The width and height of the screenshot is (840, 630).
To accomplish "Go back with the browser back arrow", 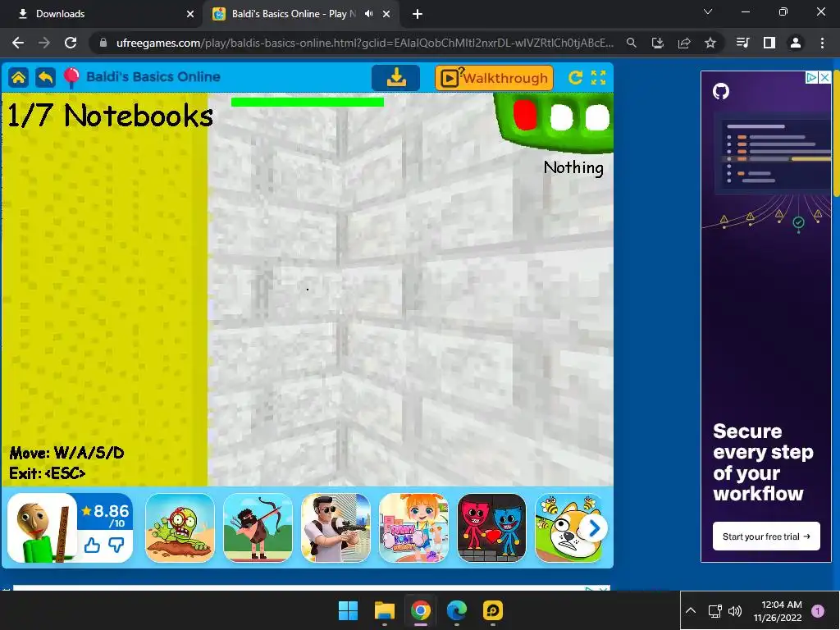I will pos(18,43).
